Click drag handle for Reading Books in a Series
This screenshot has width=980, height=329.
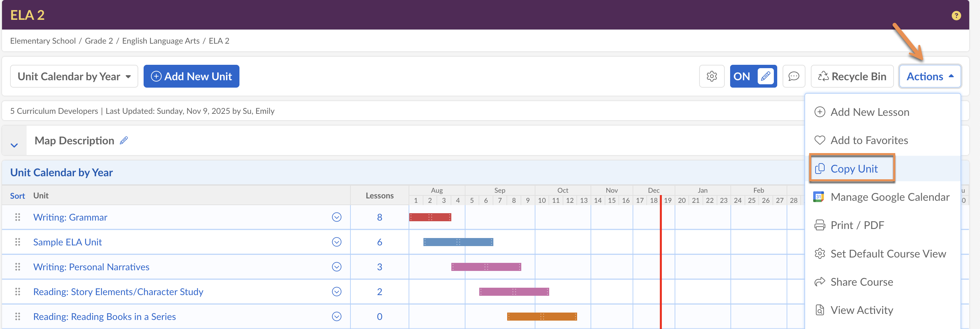[17, 317]
